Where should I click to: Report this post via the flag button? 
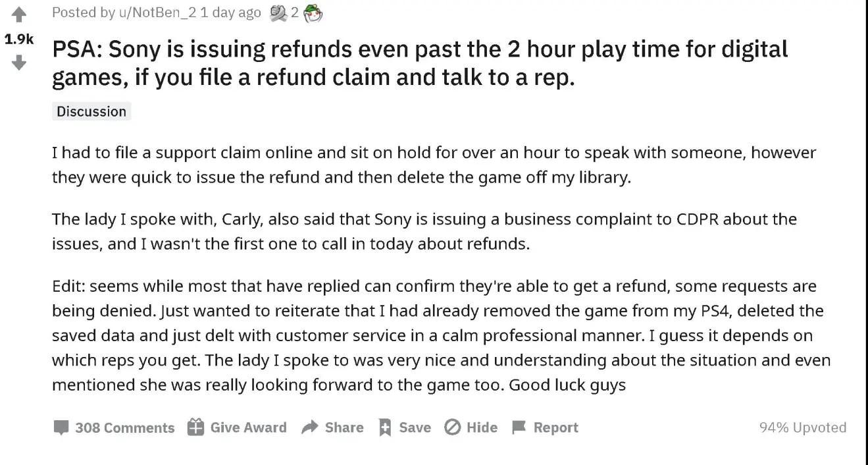point(545,427)
